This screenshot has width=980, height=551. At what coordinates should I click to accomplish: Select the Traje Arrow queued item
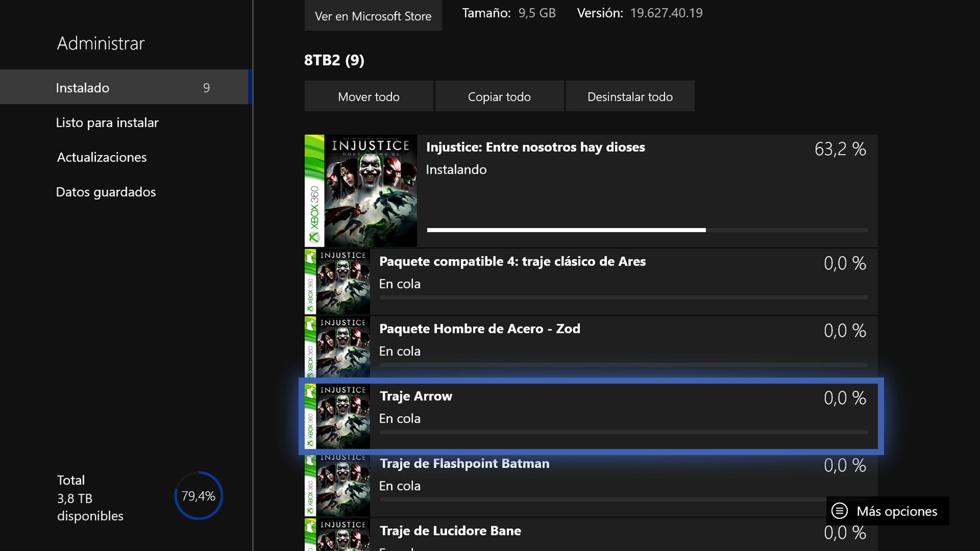(591, 416)
